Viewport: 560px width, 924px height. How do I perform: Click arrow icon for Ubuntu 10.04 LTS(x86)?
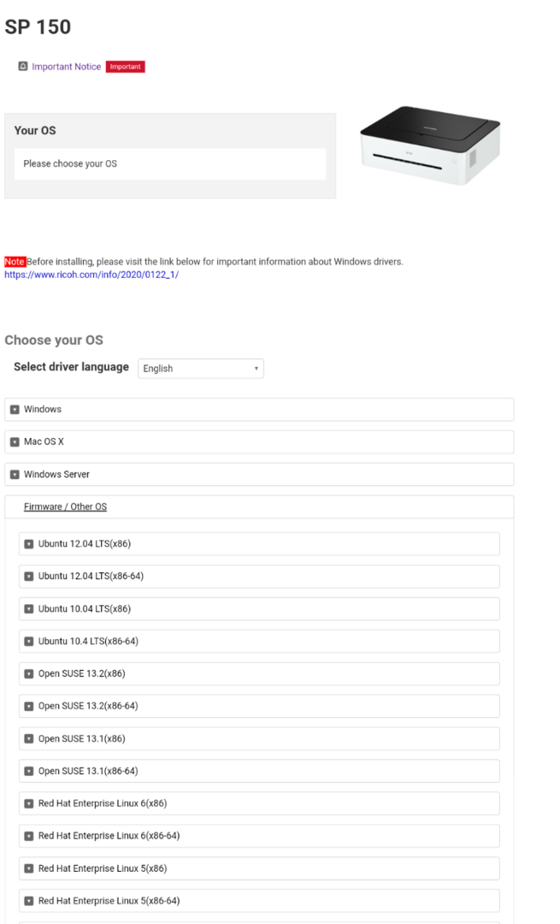tap(29, 609)
